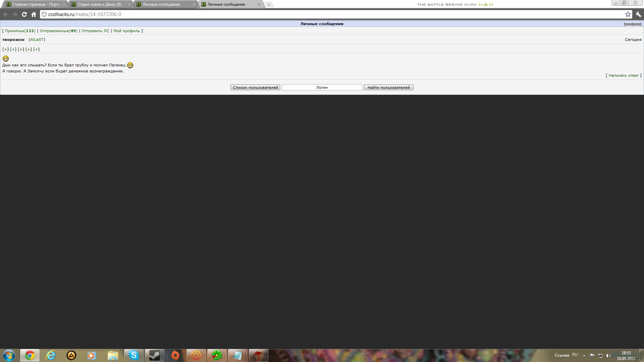Open the Action Center flag icon
The image size is (644, 362).
click(592, 355)
